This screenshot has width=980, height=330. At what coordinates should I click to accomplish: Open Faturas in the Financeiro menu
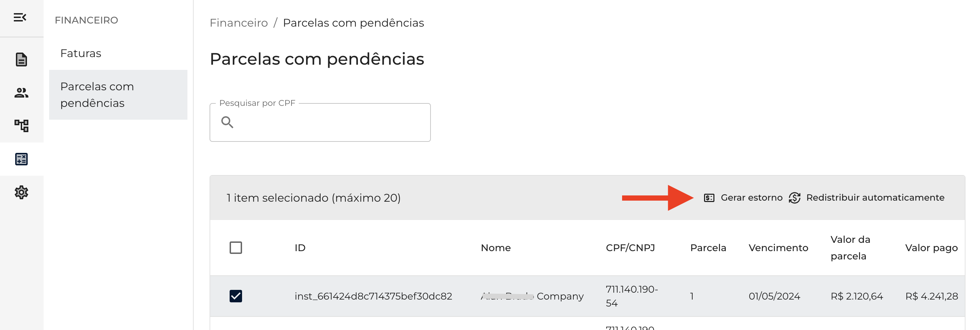pyautogui.click(x=81, y=53)
